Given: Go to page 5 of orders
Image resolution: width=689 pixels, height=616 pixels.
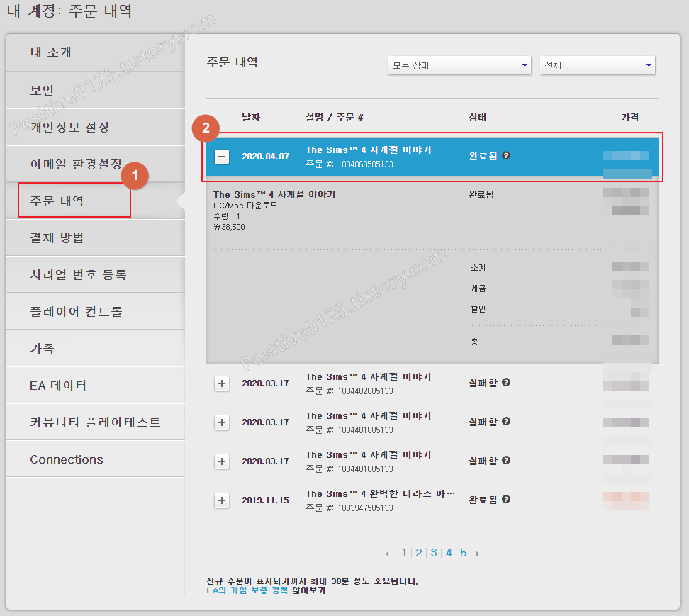Looking at the screenshot, I should point(464,553).
